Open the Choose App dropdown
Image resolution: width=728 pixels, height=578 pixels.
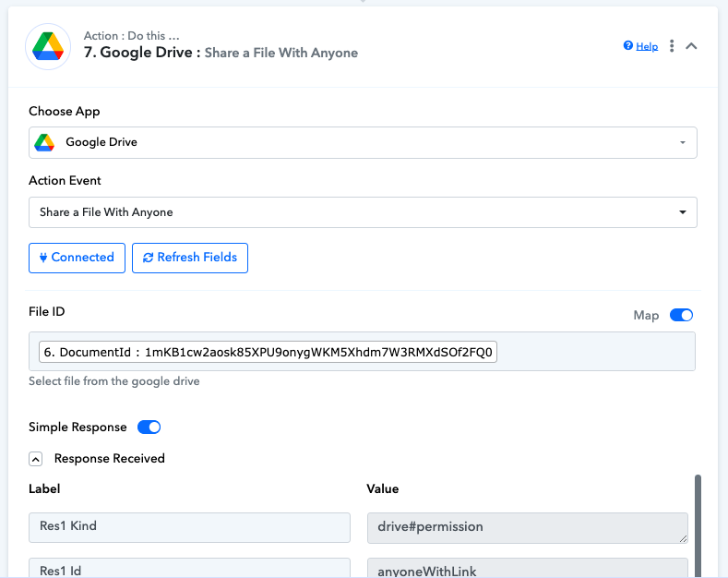click(363, 142)
